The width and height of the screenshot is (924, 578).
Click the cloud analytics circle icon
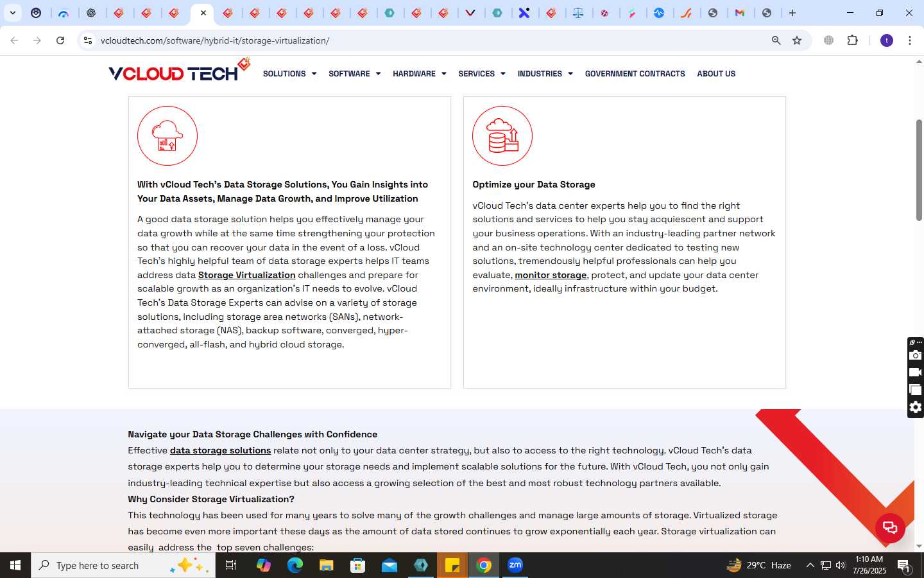tap(167, 136)
